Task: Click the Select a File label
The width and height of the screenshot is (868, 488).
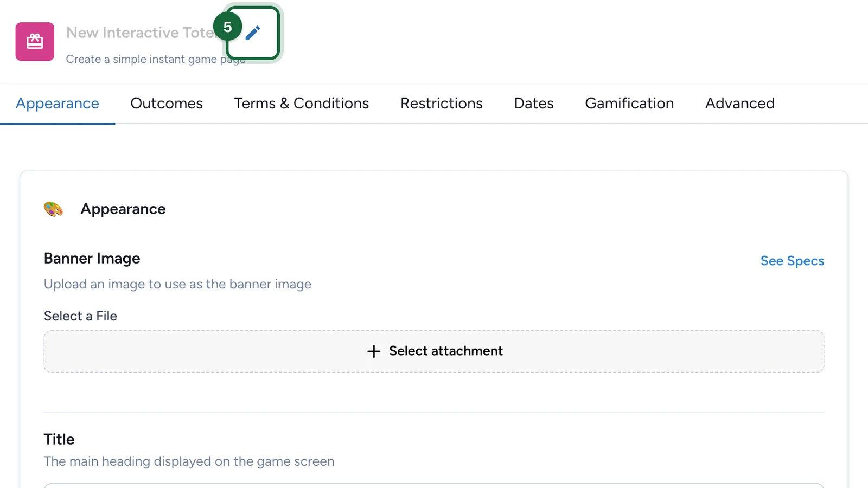Action: [x=80, y=316]
